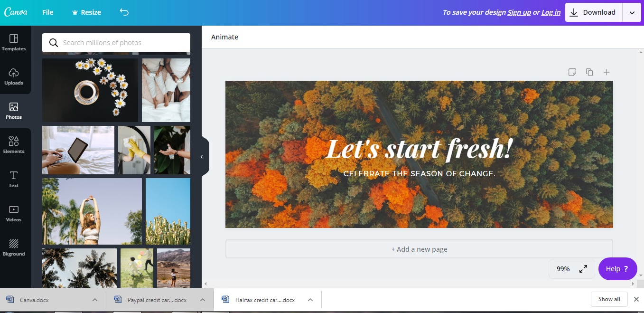Open the 99% zoom control
644x313 pixels.
click(563, 269)
